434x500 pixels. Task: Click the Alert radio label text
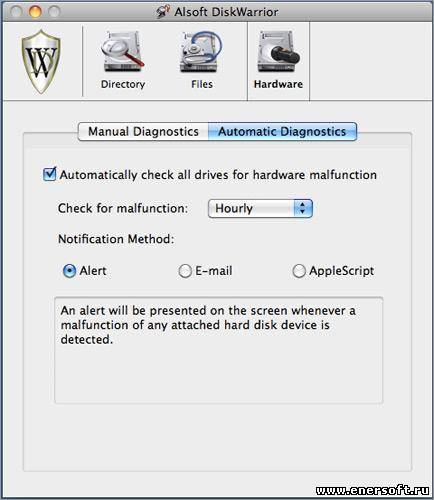(x=93, y=271)
